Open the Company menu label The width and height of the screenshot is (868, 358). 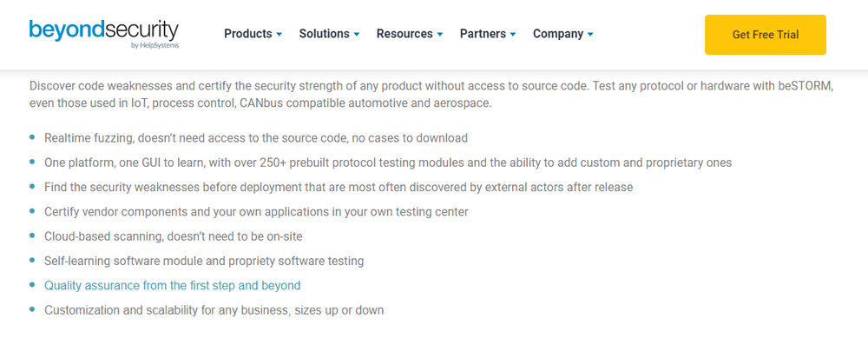coord(558,34)
